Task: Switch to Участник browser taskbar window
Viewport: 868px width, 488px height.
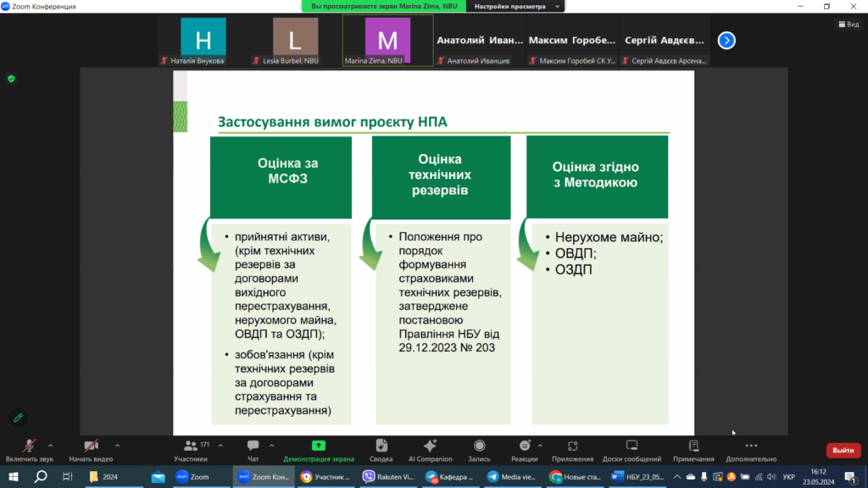Action: pos(326,476)
